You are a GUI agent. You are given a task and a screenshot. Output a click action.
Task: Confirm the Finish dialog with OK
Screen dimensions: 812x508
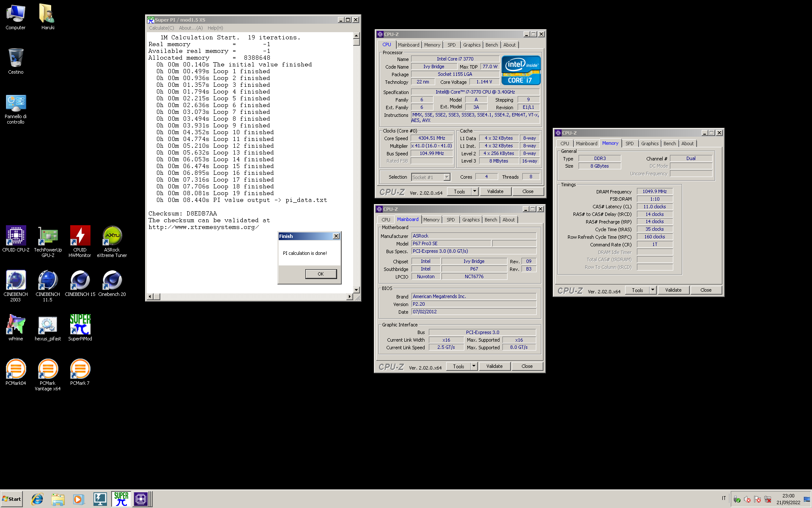(x=321, y=274)
